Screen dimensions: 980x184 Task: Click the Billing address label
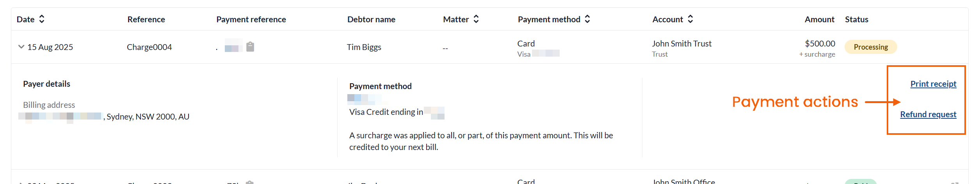click(x=49, y=105)
